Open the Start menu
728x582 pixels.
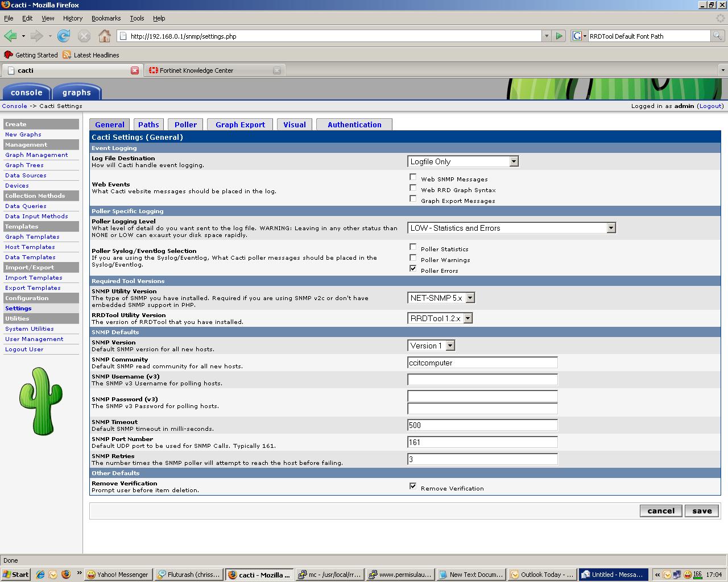15,575
